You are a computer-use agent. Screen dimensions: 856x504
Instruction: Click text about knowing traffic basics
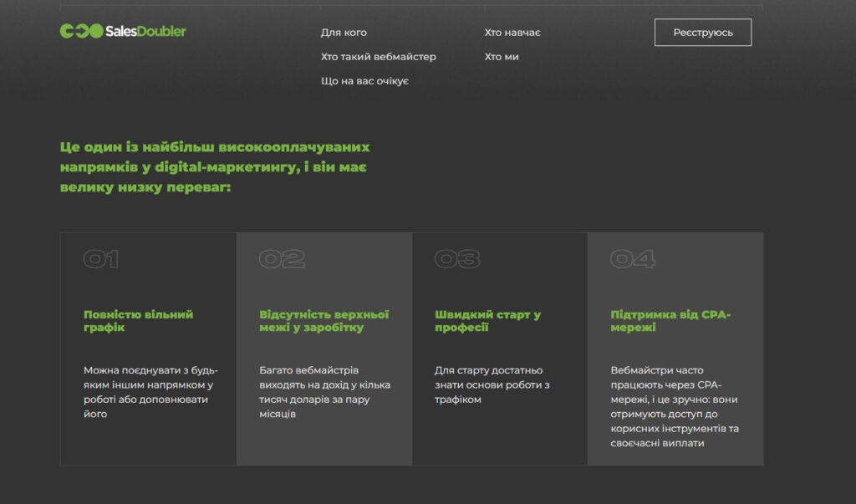[492, 384]
